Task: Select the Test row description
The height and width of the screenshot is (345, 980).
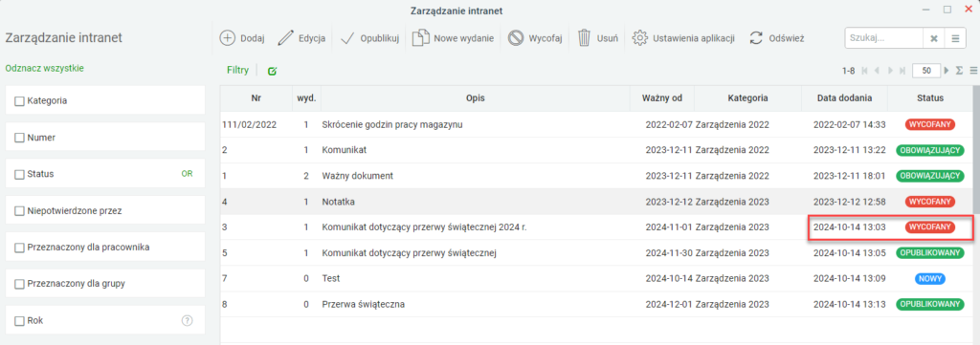Action: pyautogui.click(x=330, y=278)
